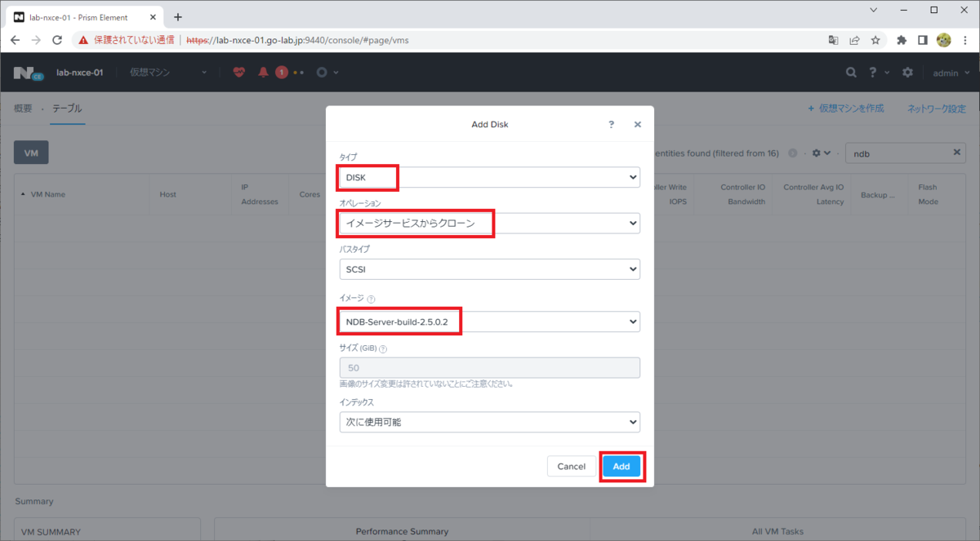Open the header help question mark menu
This screenshot has width=980, height=541.
point(873,72)
